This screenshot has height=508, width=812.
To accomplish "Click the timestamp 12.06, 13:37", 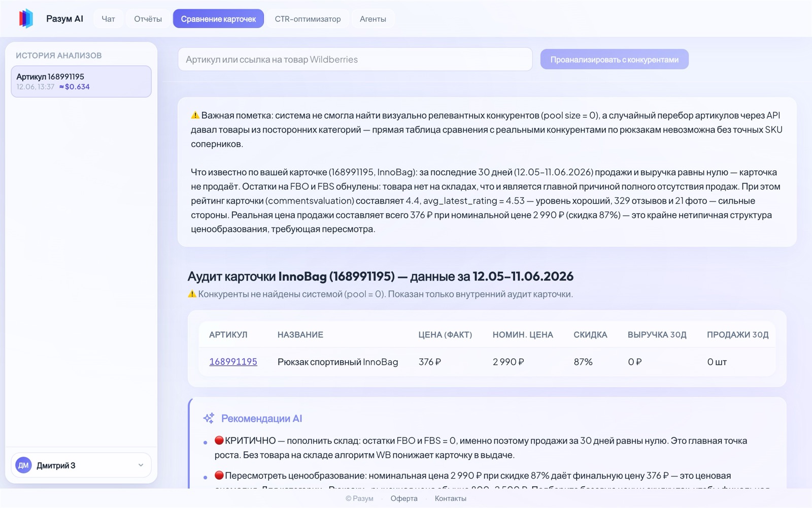I will tap(35, 87).
